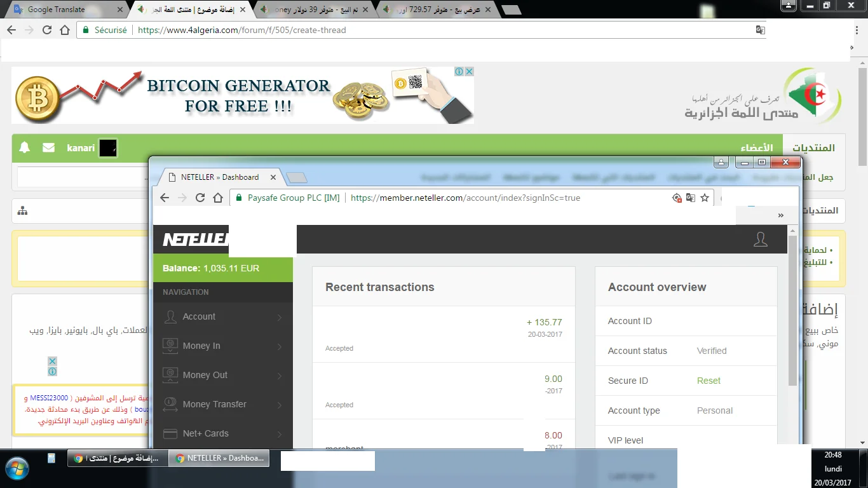Reload the NETELLER dashboard page
The image size is (868, 488).
coord(200,198)
